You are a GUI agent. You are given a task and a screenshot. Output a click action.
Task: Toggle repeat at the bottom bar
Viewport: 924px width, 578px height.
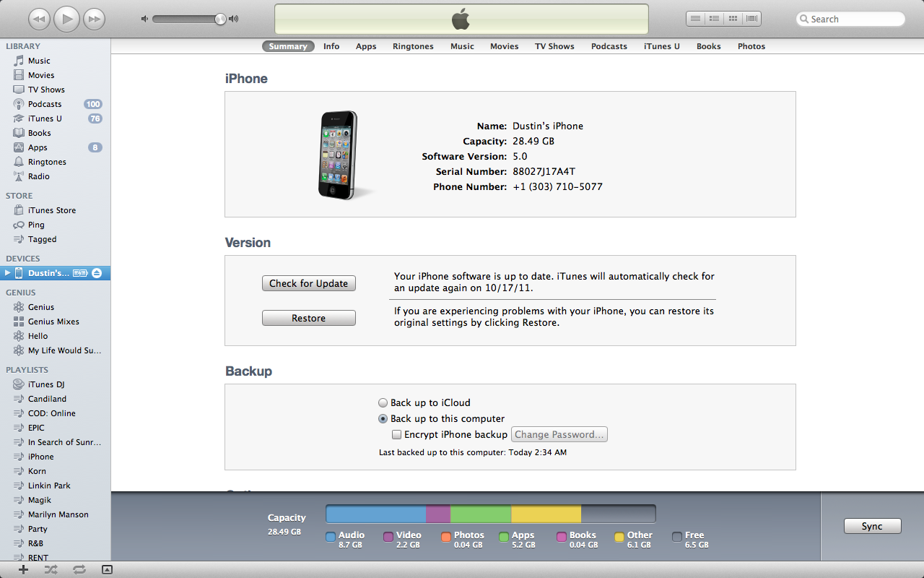click(x=79, y=569)
